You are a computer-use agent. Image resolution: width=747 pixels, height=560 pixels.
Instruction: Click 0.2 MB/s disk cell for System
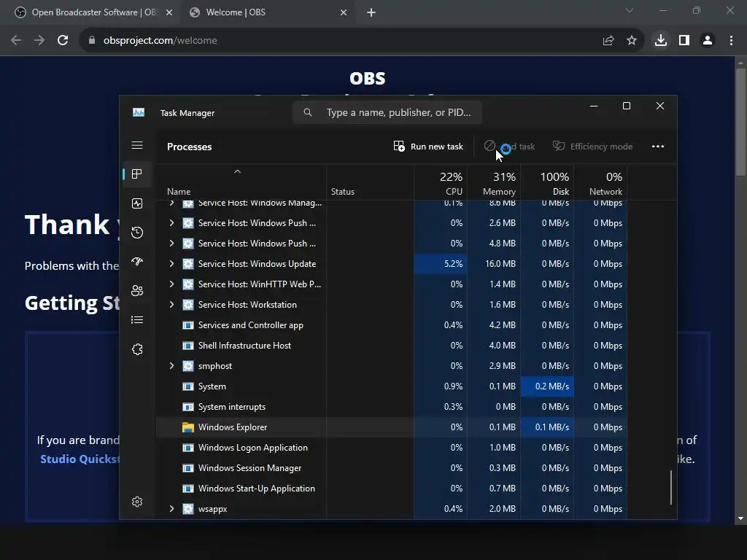pos(547,386)
